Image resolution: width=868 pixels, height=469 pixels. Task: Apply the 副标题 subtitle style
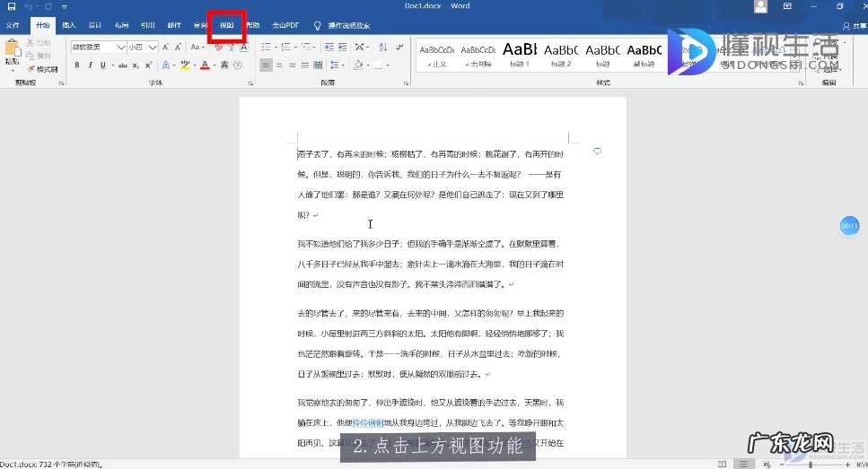pos(644,56)
